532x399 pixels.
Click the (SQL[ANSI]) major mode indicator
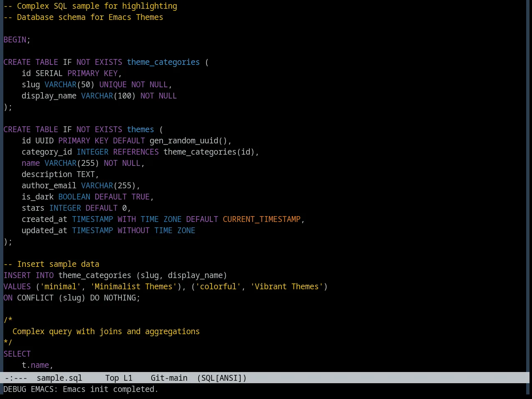pos(222,378)
